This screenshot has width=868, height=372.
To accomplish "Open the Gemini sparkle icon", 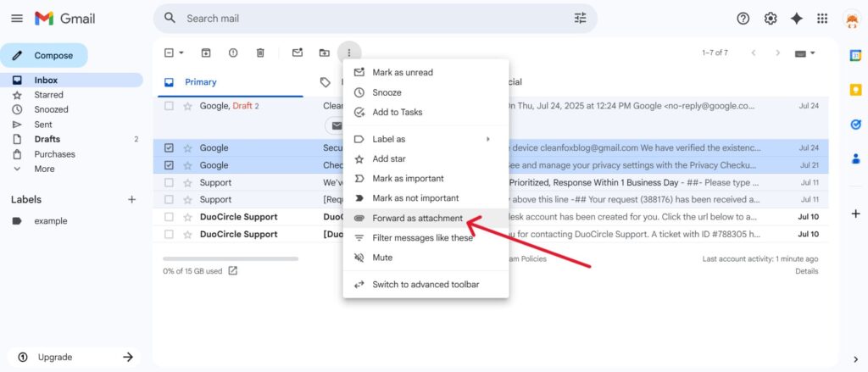I will tap(796, 19).
